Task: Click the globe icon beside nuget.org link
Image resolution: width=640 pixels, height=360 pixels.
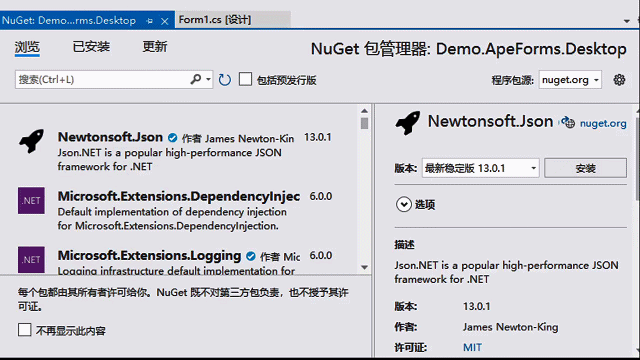Action: click(x=568, y=122)
